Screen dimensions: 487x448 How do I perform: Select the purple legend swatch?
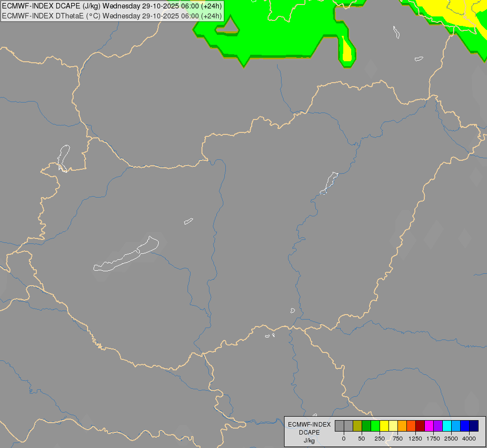(438, 426)
